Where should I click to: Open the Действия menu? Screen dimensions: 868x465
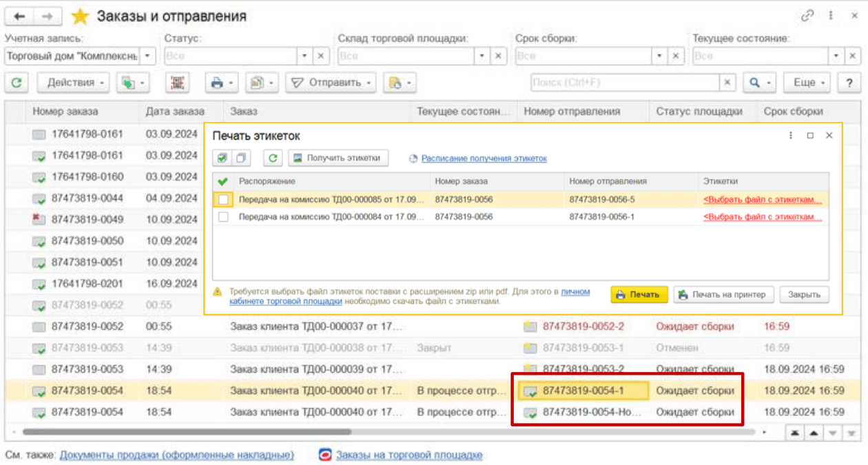73,83
